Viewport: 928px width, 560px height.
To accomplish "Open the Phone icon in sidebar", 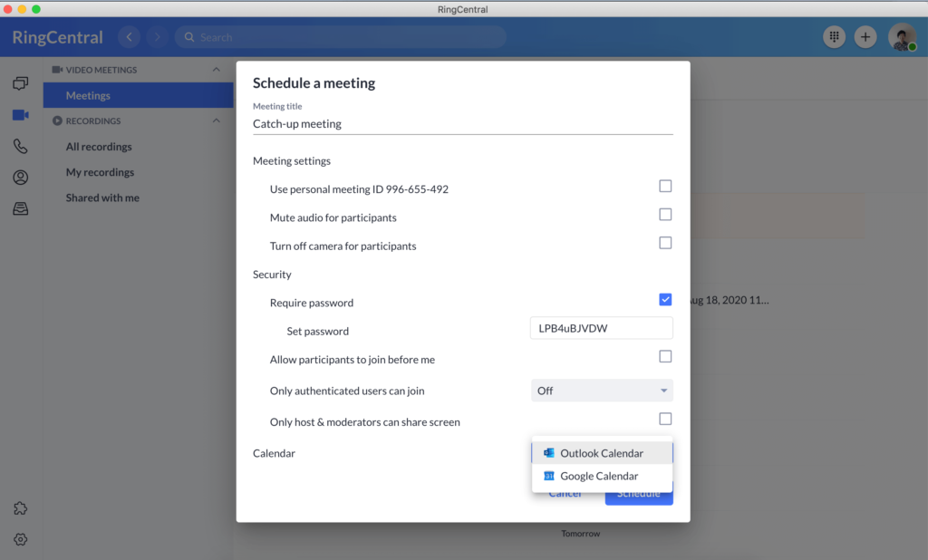I will (20, 146).
